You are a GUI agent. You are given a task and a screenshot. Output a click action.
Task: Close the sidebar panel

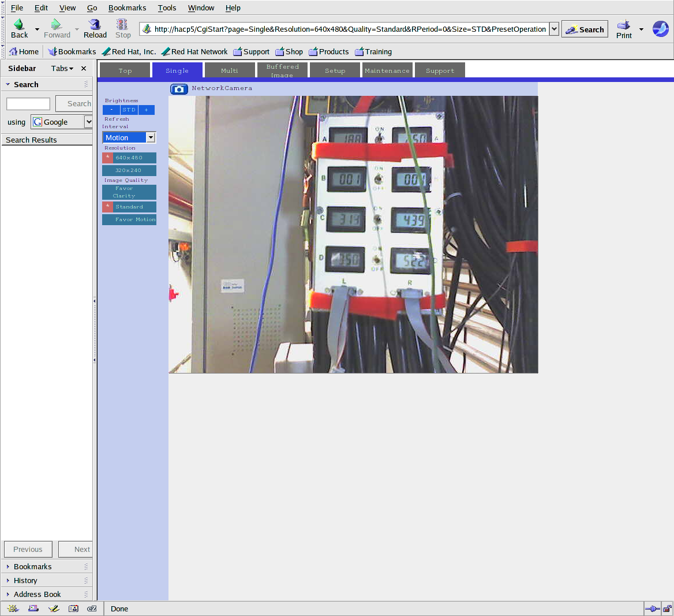tap(84, 68)
